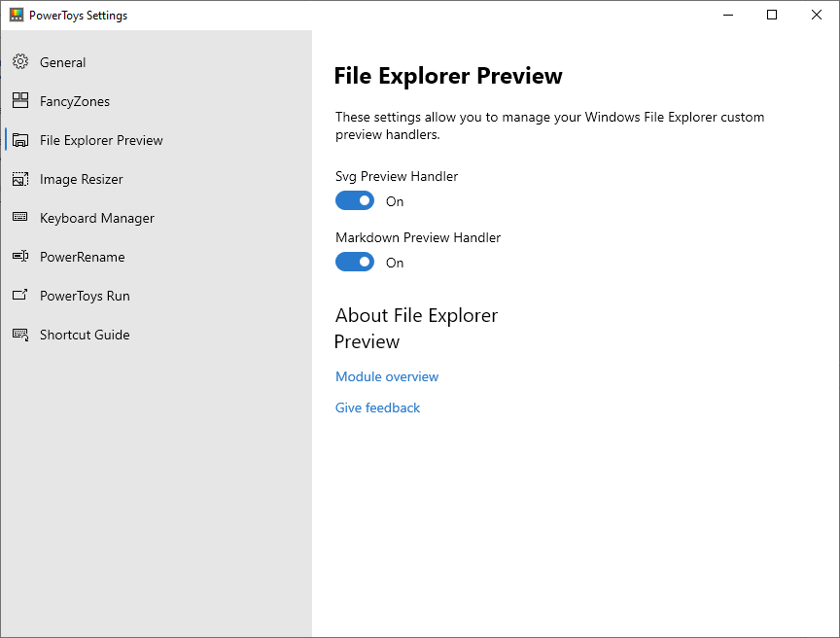Disable the Markdown Preview Handler toggle
The height and width of the screenshot is (638, 840).
point(355,262)
